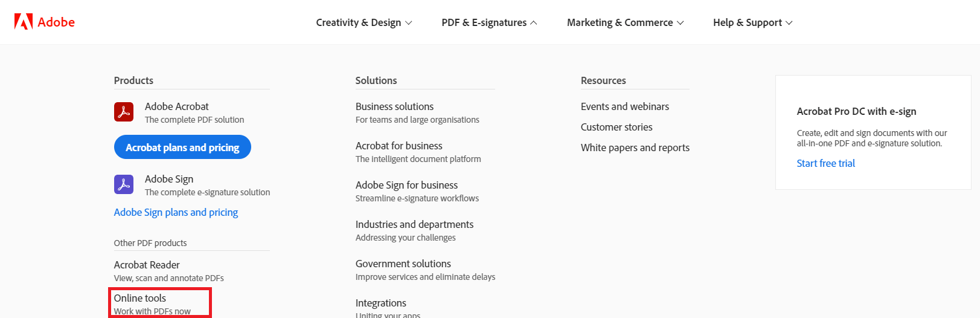Click the Adobe logo icon
Viewport: 980px width, 318px height.
pos(24,22)
